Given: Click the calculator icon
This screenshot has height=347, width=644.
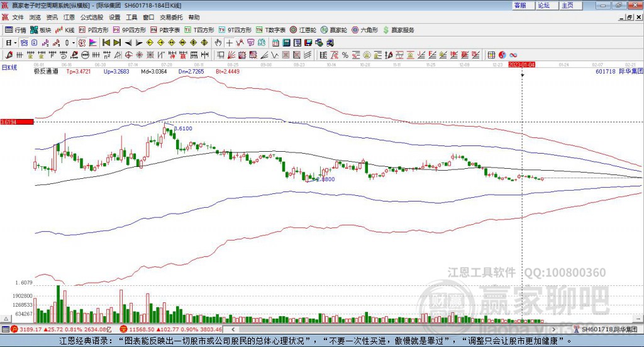Looking at the screenshot, I should (286, 43).
